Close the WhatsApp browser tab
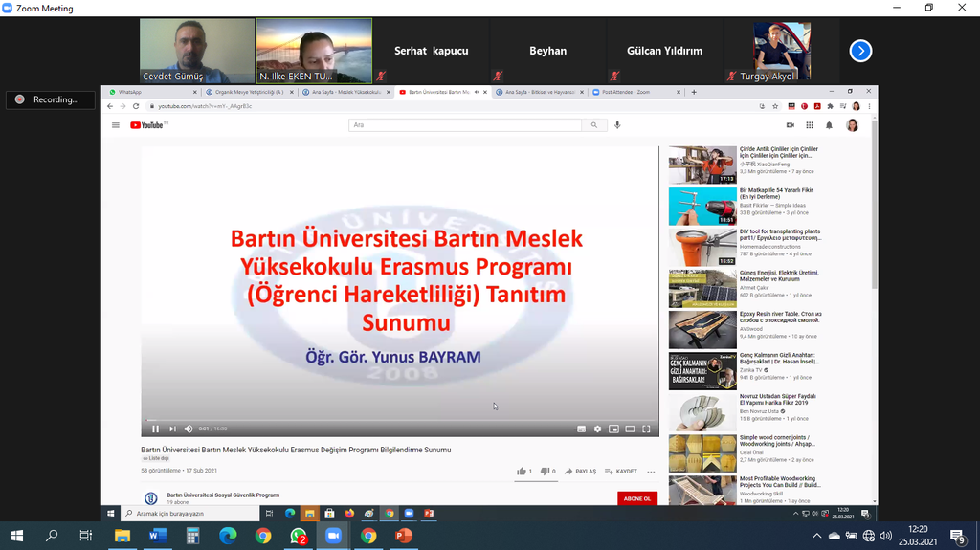The width and height of the screenshot is (980, 550). tap(194, 92)
